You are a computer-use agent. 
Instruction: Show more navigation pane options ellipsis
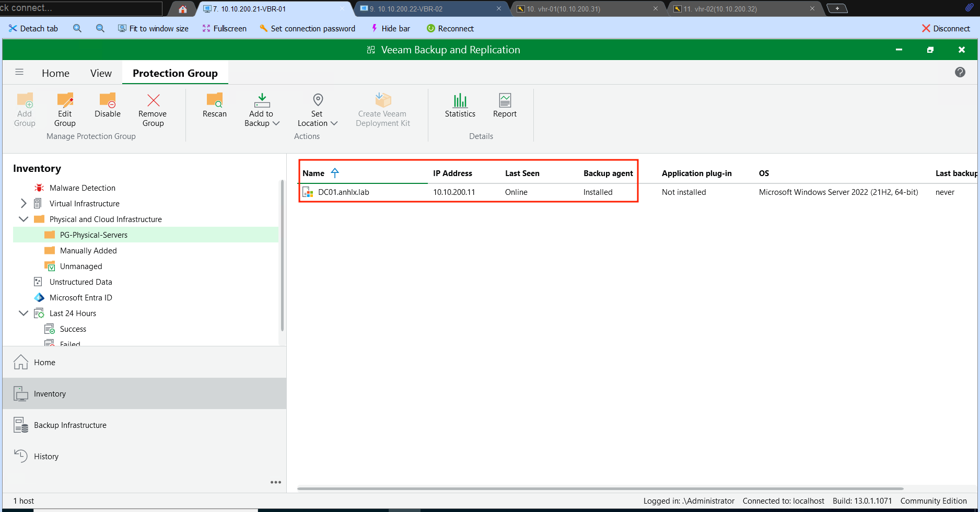click(276, 482)
